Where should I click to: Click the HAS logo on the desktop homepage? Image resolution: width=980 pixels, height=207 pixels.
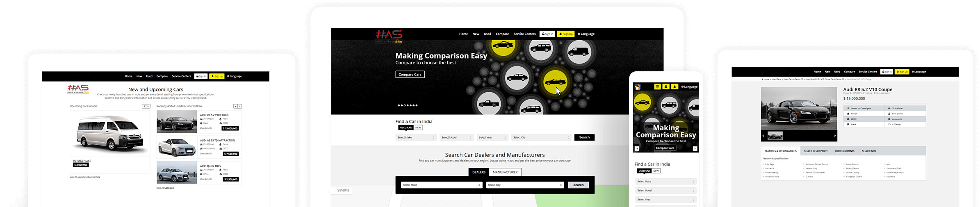pyautogui.click(x=389, y=36)
